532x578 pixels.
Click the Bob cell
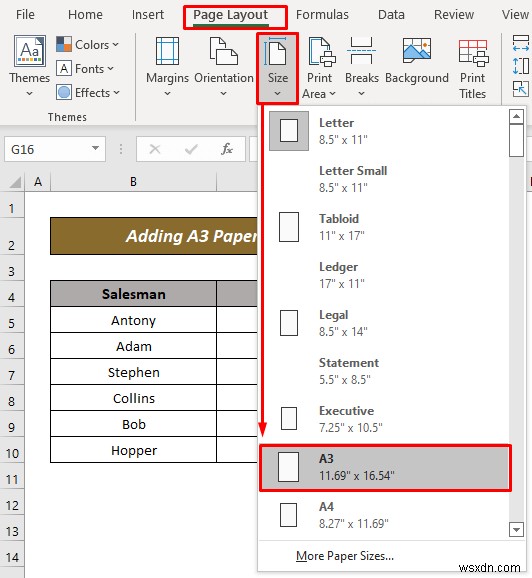[x=133, y=424]
